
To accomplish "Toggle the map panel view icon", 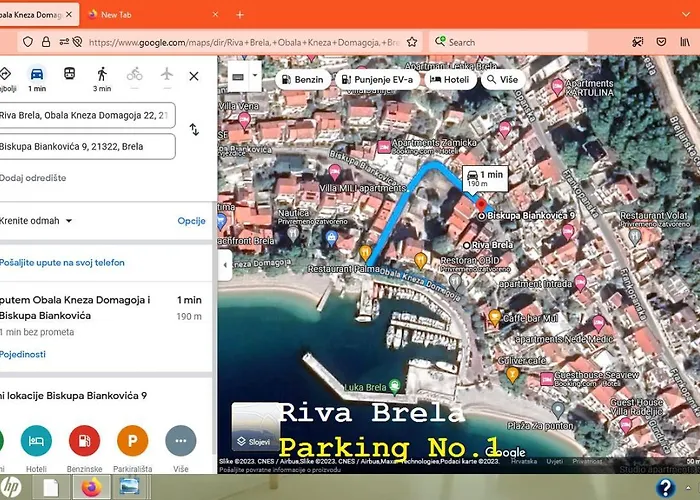I will [238, 77].
